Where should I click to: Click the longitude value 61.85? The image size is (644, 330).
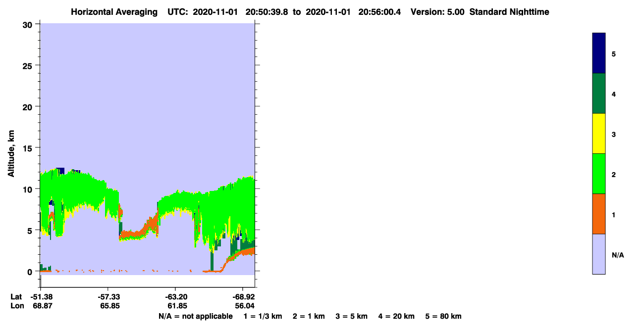click(x=177, y=306)
